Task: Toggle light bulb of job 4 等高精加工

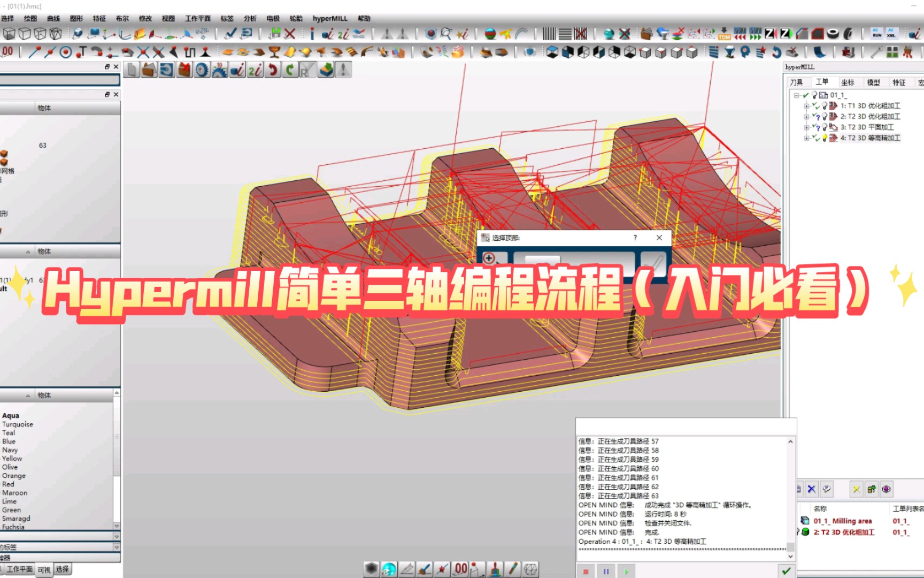Action: pyautogui.click(x=825, y=138)
